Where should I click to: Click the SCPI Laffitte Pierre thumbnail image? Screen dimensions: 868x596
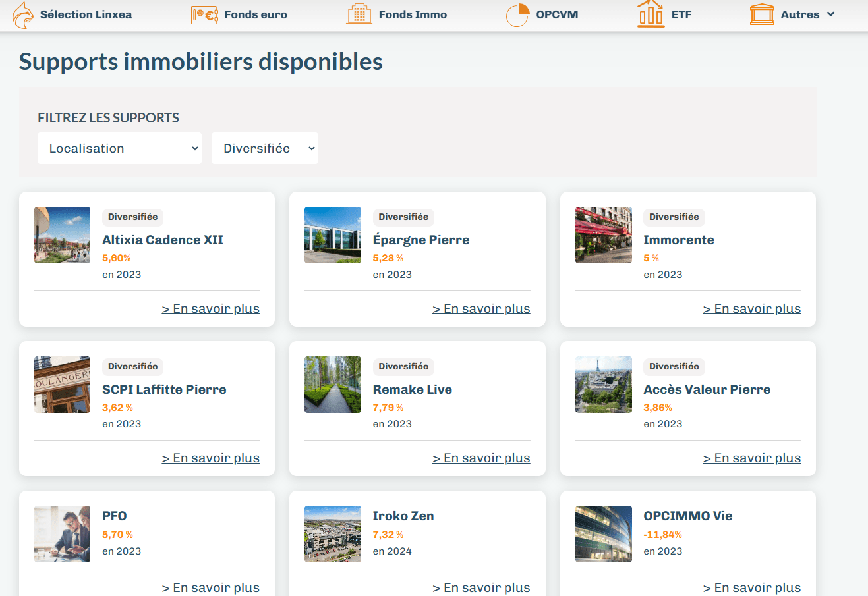pyautogui.click(x=62, y=385)
